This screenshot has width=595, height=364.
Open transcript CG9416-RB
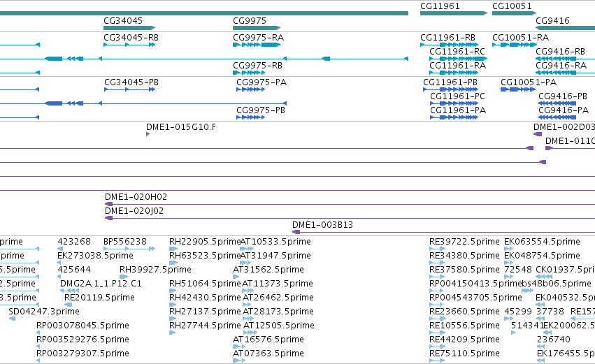[561, 51]
